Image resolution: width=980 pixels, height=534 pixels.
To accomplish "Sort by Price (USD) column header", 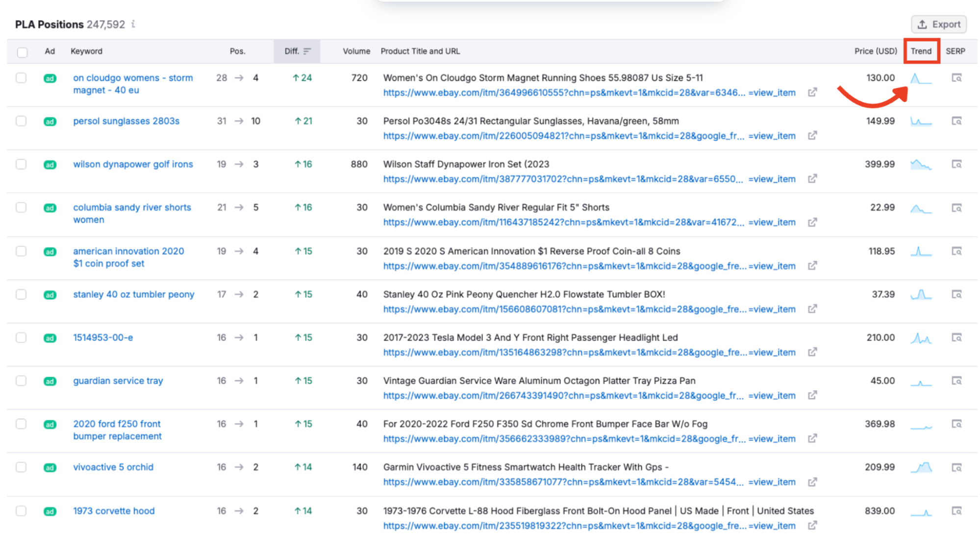I will [x=875, y=51].
